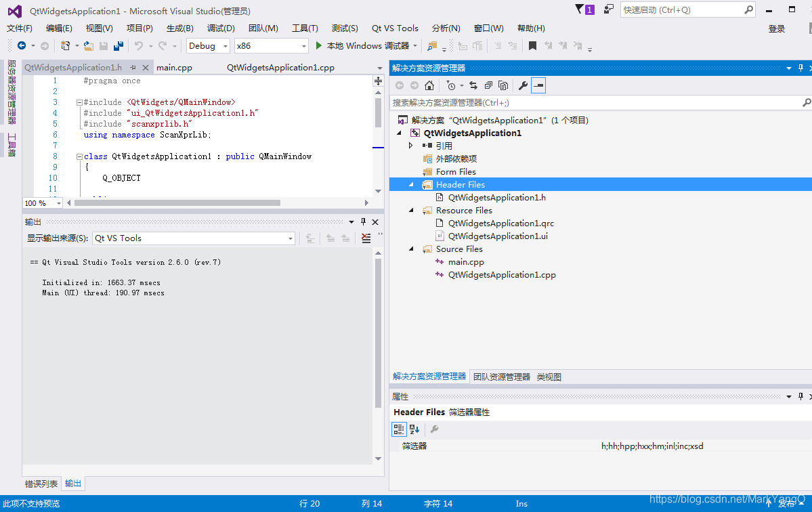Click pending changes filter clock icon
Viewport: 812px width, 512px height.
(451, 85)
